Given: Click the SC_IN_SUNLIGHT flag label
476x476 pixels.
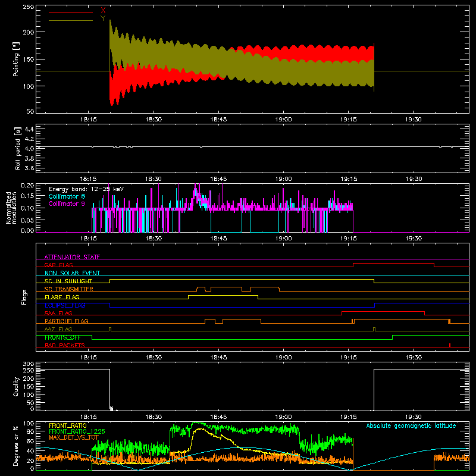Looking at the screenshot, I should 68,281.
